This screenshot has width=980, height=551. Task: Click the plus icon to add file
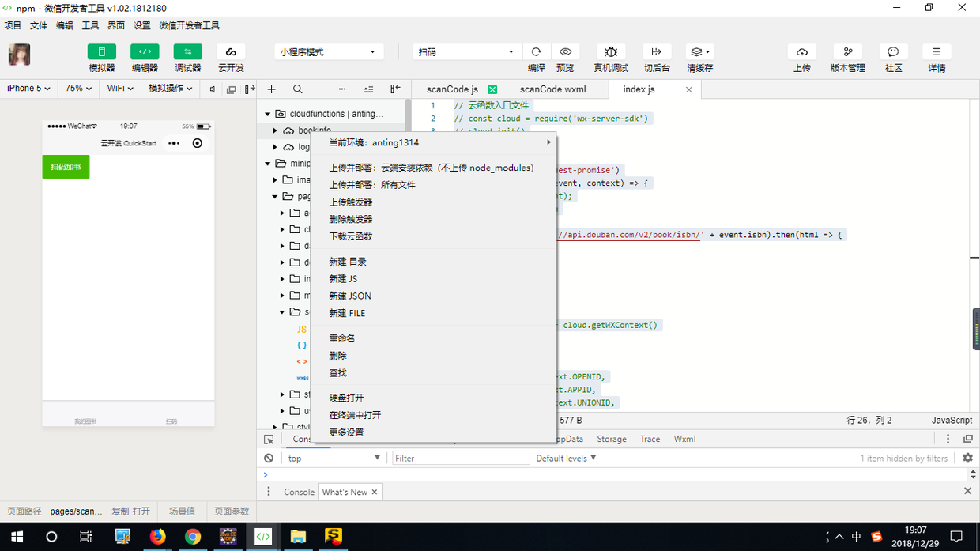(x=271, y=89)
